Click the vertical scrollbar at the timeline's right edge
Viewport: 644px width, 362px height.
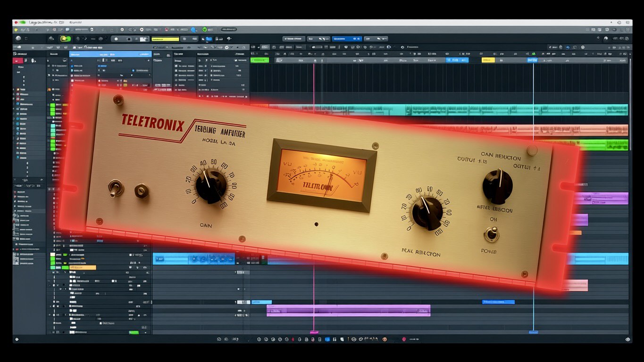630,104
